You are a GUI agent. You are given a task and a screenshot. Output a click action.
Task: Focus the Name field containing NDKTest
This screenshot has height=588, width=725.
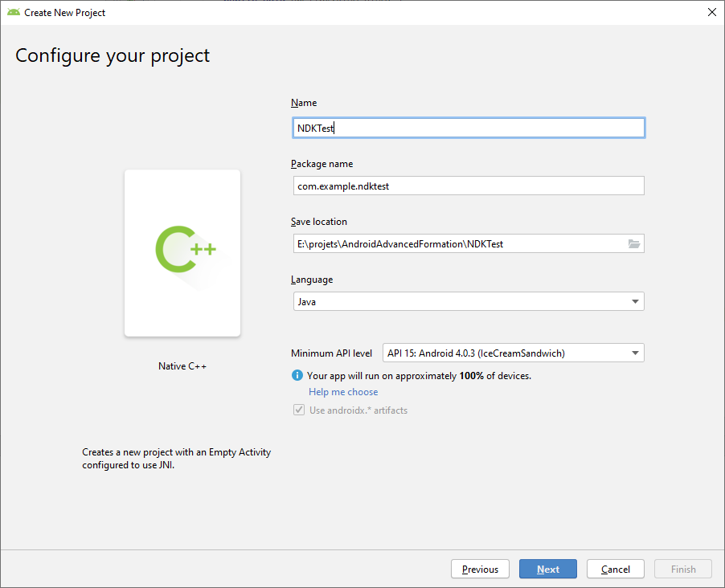[x=467, y=128]
